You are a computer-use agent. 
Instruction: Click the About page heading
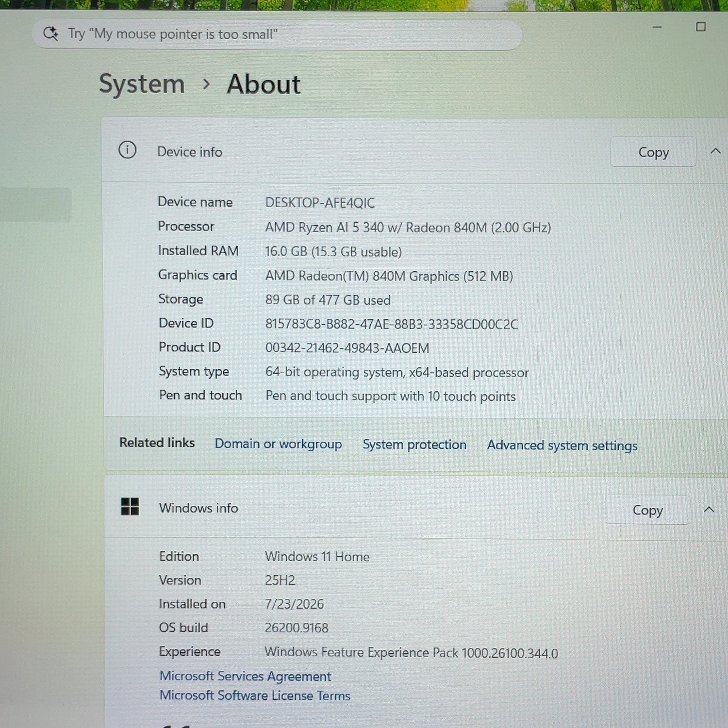264,84
